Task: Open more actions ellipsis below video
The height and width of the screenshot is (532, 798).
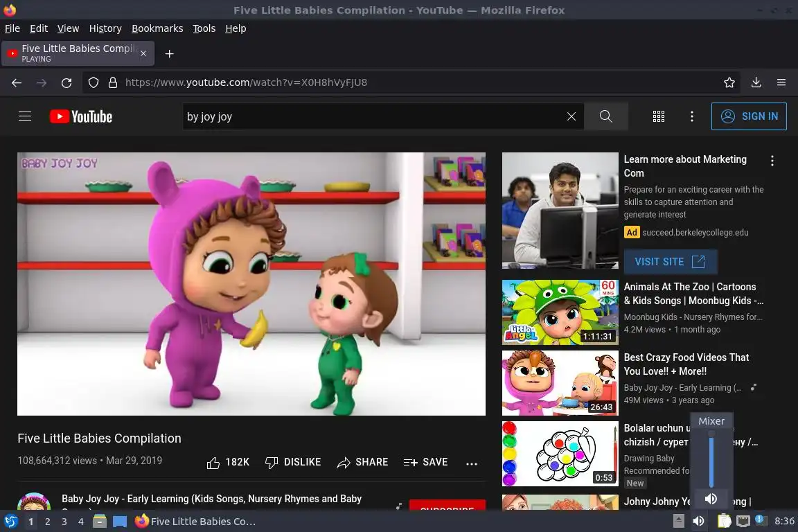Action: pyautogui.click(x=471, y=463)
